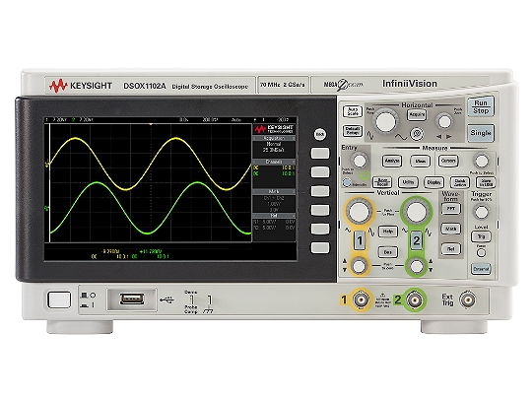The width and height of the screenshot is (532, 399).
Task: Click the top softkey beside the display
Action: tap(320, 153)
